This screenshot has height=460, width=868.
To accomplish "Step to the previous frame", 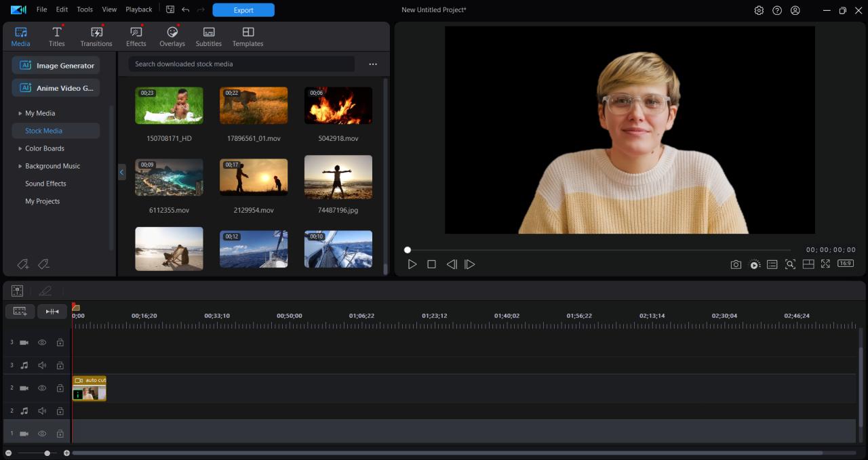I will [x=451, y=264].
